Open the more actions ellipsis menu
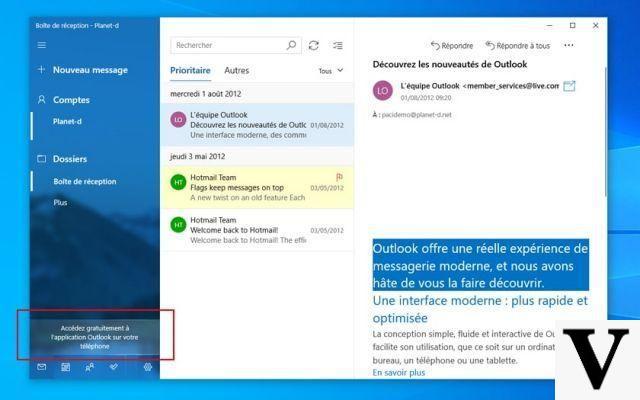The height and width of the screenshot is (400, 640). click(569, 45)
